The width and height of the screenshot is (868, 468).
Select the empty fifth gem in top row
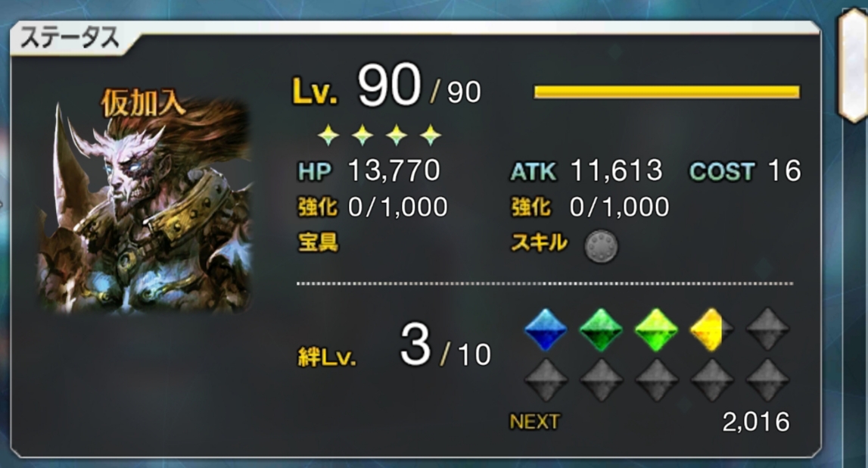pos(767,330)
